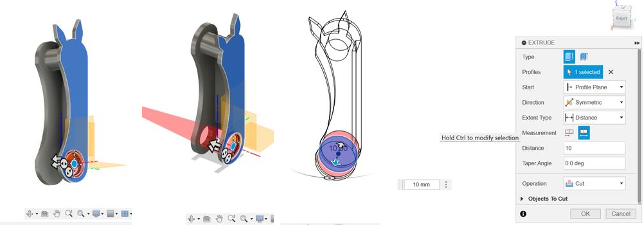The width and height of the screenshot is (644, 225).
Task: Click the Distance input field showing 10
Action: (x=594, y=148)
